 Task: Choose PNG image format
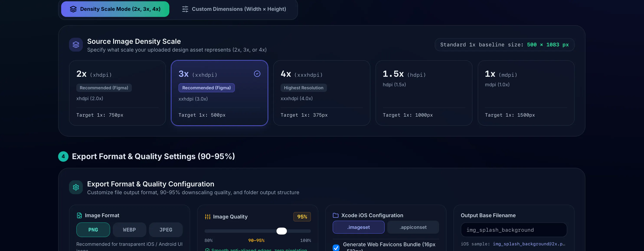93,230
